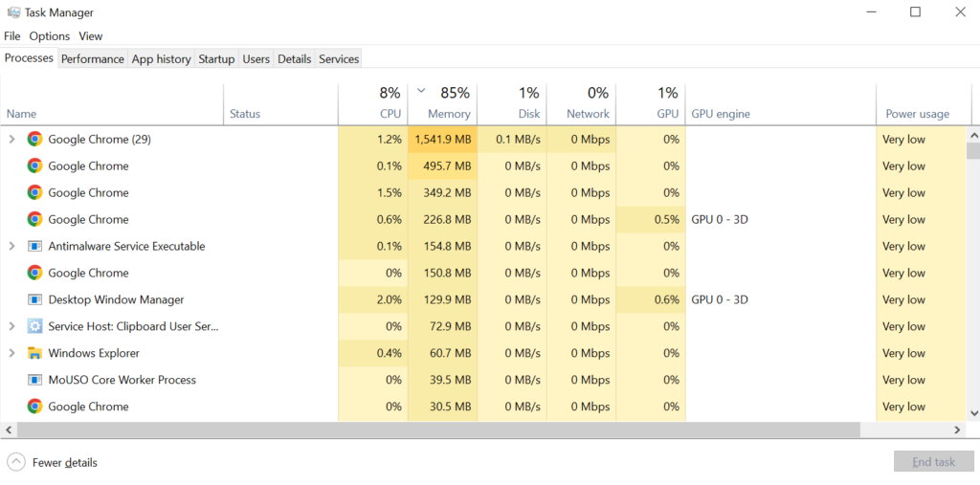Click 2.0% CPU value
This screenshot has height=485, width=980.
click(390, 300)
